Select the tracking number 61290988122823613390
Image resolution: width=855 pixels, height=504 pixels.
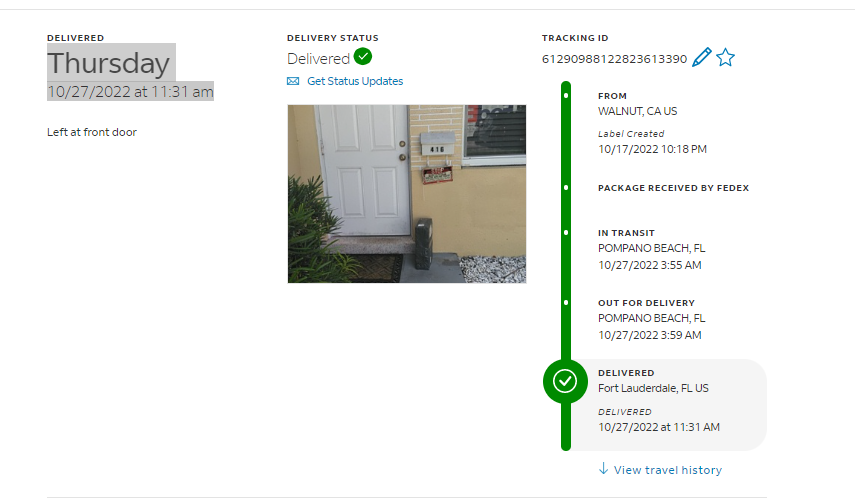pyautogui.click(x=614, y=59)
